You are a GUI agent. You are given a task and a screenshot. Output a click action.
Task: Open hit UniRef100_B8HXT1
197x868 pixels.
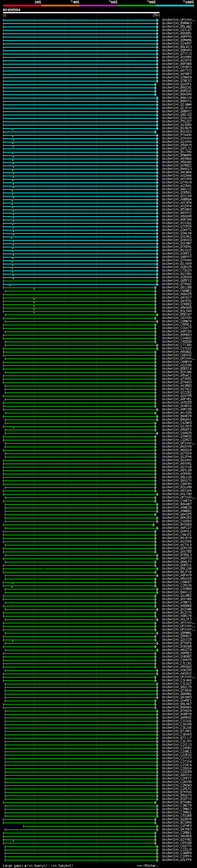pos(177,101)
